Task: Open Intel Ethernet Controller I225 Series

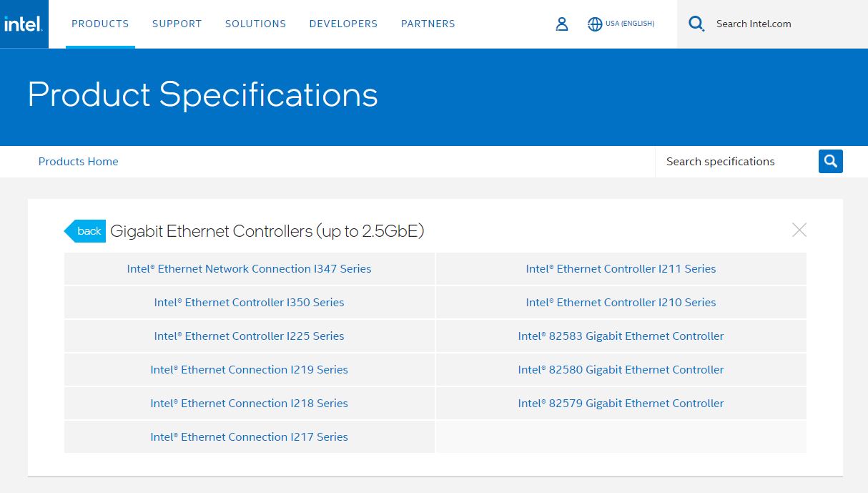Action: 249,336
